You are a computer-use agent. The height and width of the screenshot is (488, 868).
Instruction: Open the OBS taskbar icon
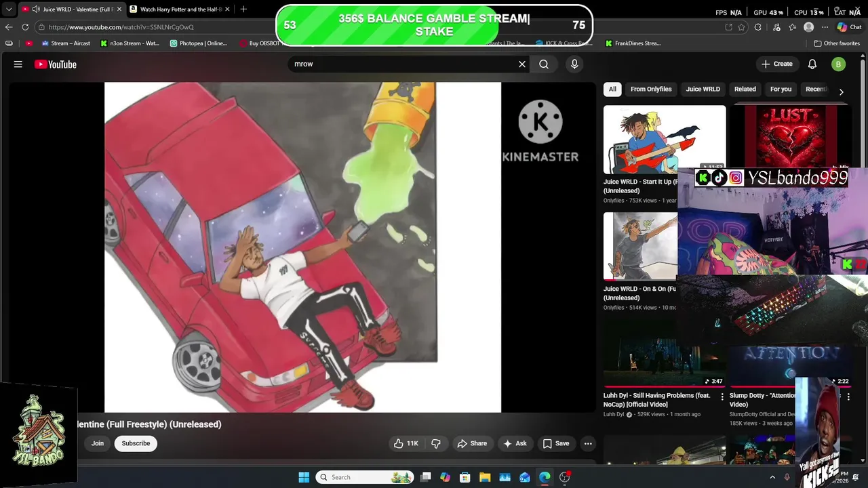pos(565,477)
